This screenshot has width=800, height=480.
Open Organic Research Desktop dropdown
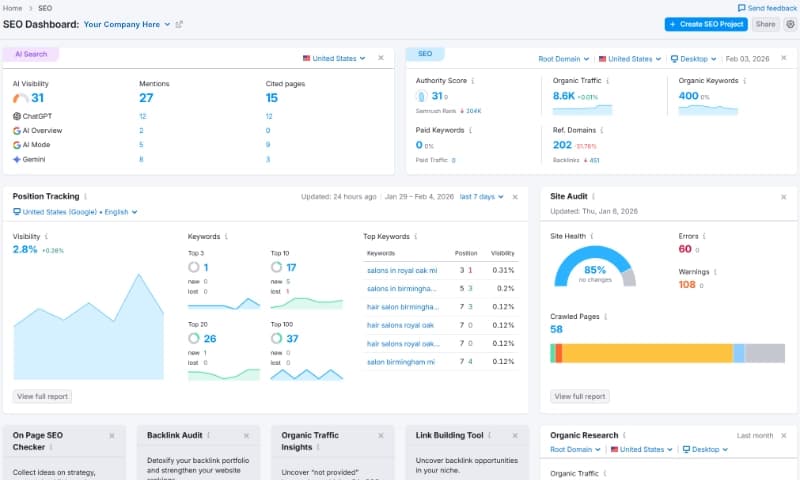click(705, 450)
